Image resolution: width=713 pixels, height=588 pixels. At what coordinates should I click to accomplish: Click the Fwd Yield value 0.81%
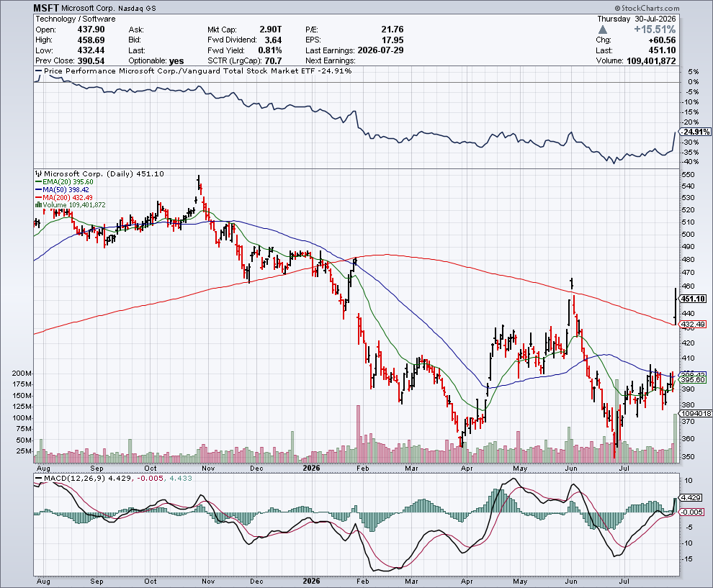[x=270, y=50]
